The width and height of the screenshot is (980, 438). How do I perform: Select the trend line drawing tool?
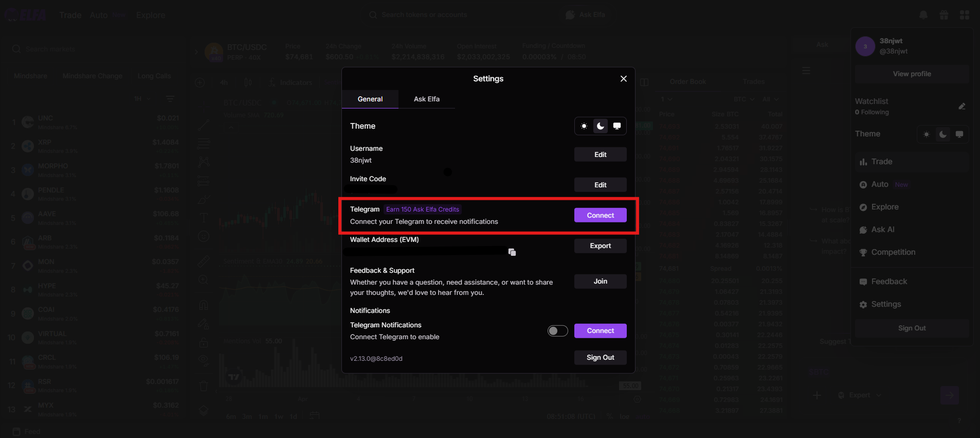point(204,125)
